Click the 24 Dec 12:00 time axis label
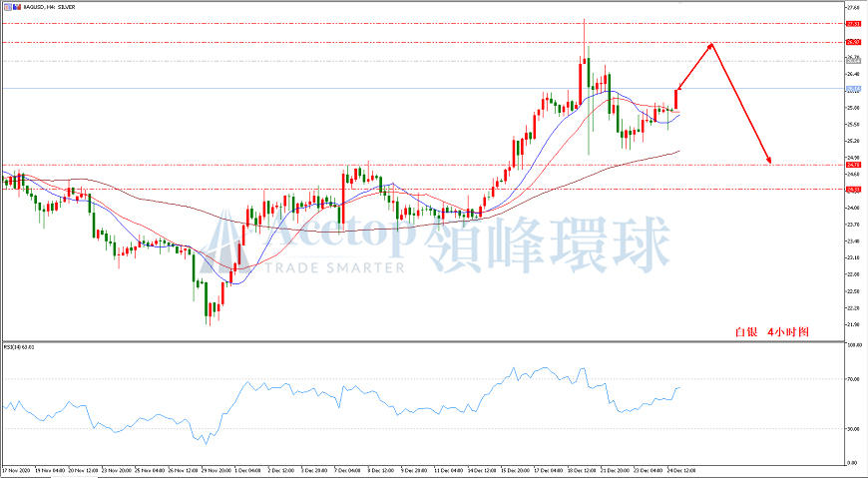868x478 pixels. 680,470
